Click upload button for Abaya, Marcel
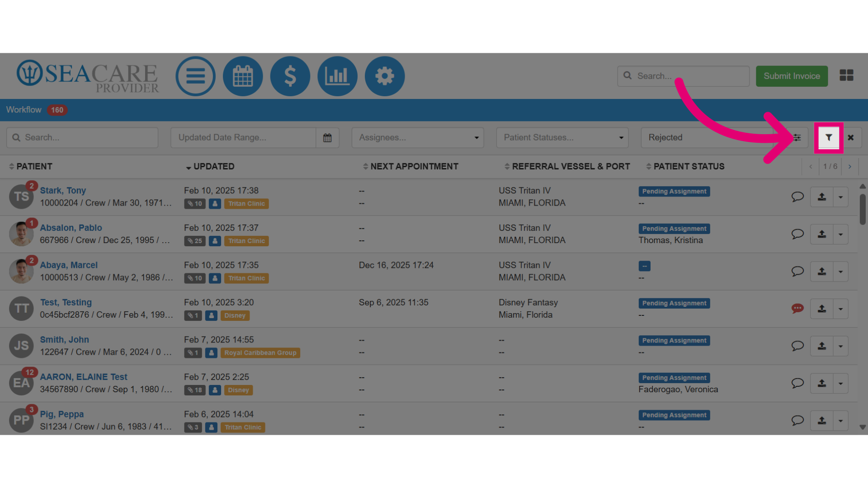The width and height of the screenshot is (868, 488). [x=821, y=272]
